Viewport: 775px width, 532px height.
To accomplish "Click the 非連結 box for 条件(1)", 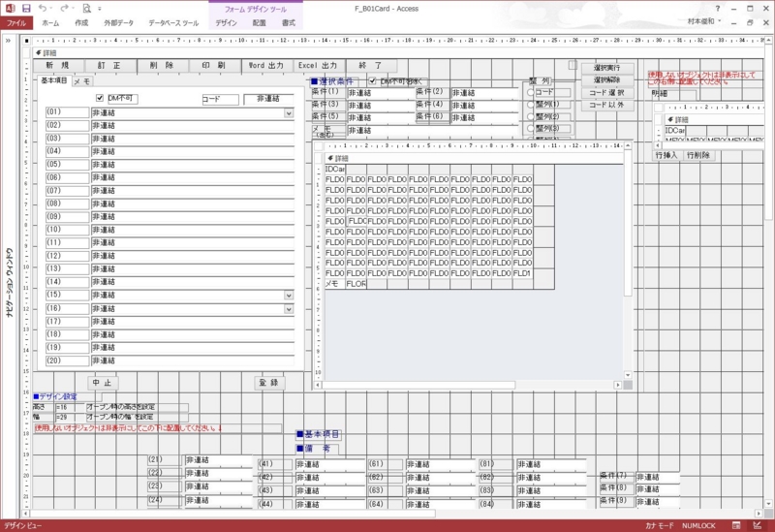I will (x=381, y=93).
